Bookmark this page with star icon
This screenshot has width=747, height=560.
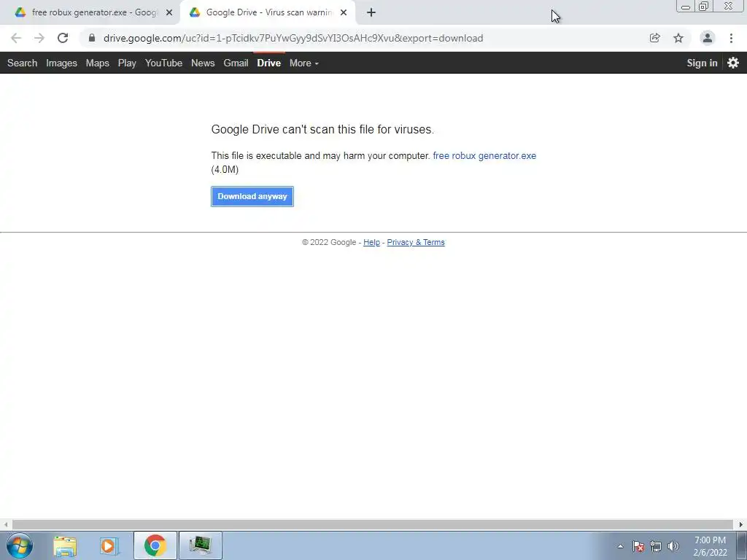pos(678,38)
